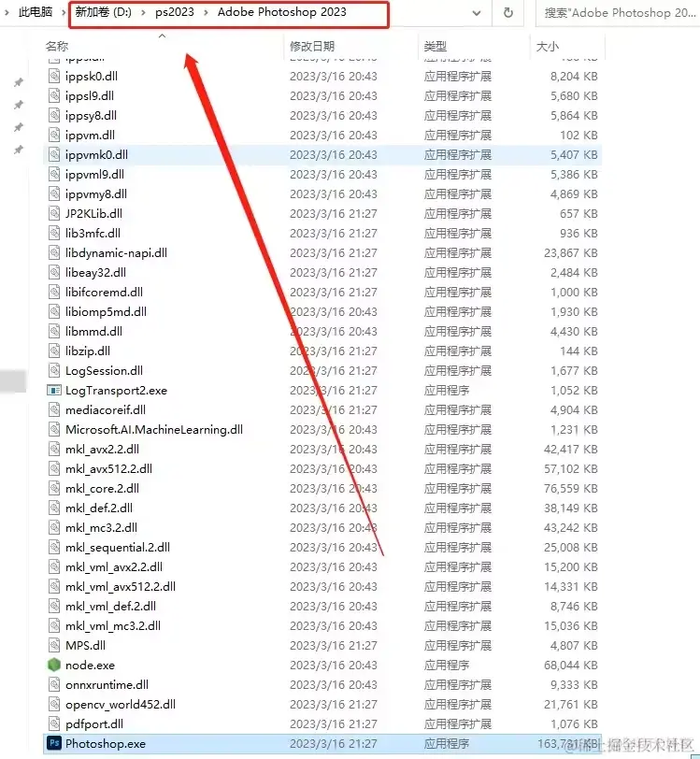Select ippsl9.dll file name
700x759 pixels.
(90, 96)
